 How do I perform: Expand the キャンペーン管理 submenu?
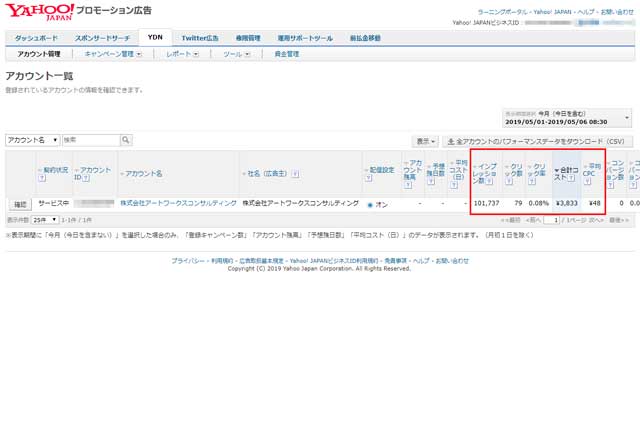tap(139, 54)
